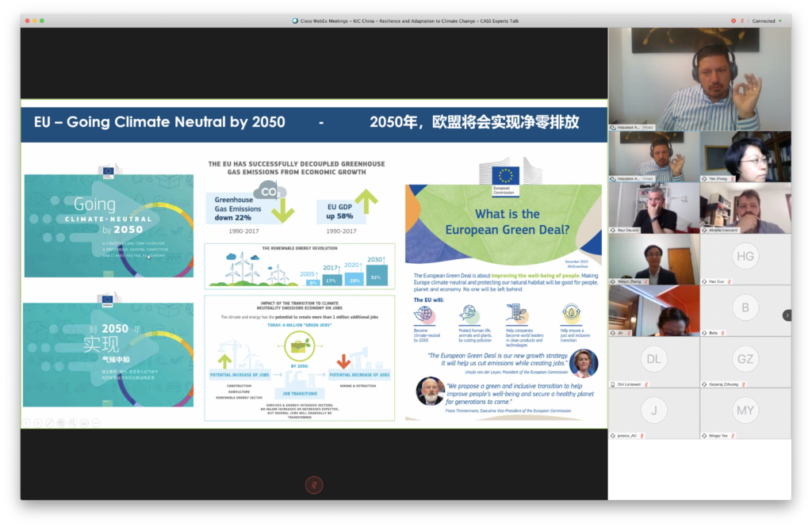This screenshot has width=812, height=527.
Task: Click the subtitles icon in slide toolbar
Action: 84,423
